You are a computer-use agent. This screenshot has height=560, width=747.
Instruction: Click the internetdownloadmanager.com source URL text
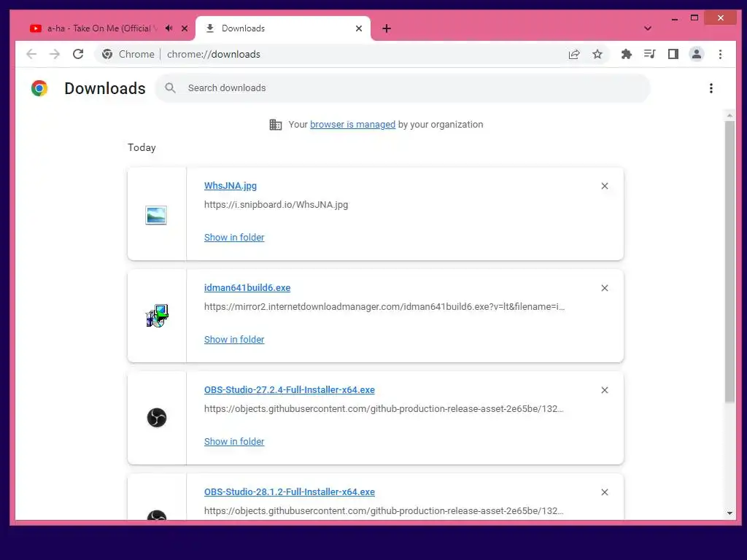click(x=384, y=307)
